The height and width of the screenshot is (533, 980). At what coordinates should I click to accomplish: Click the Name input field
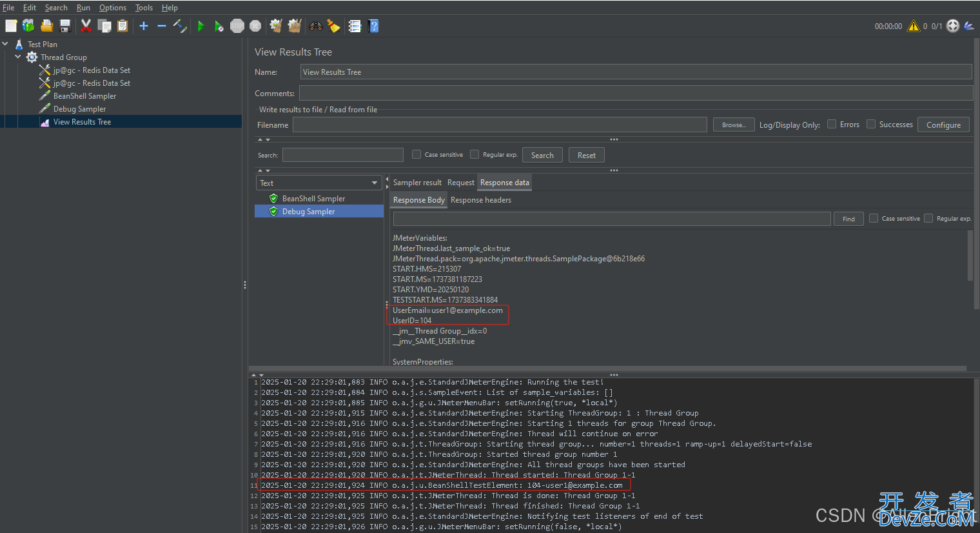[636, 72]
